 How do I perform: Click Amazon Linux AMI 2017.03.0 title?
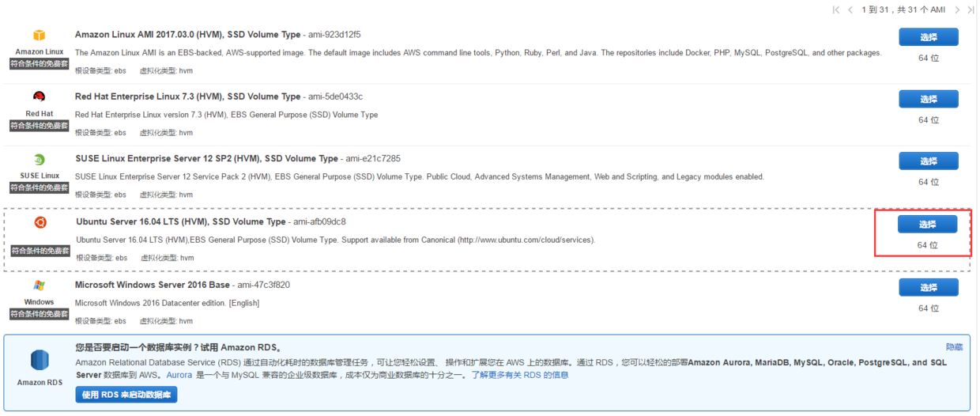[x=187, y=35]
